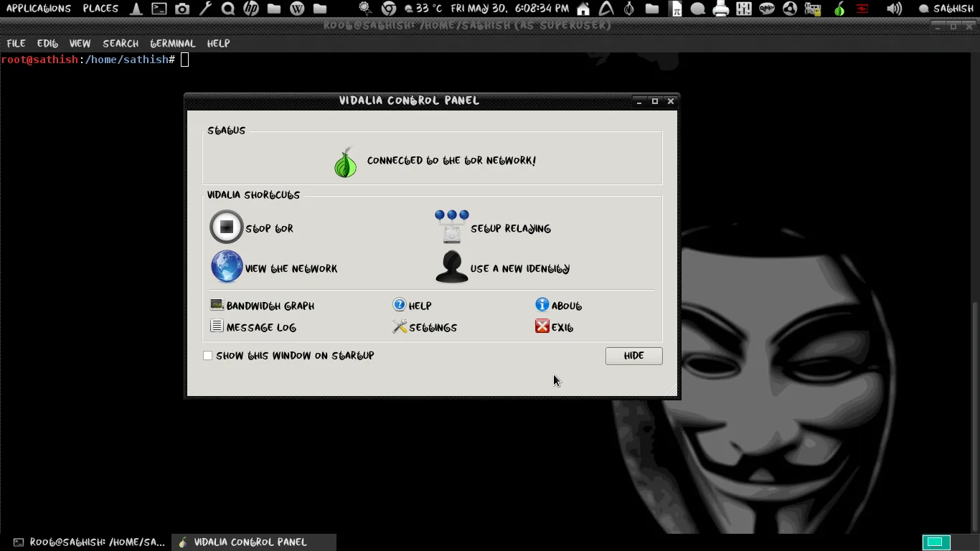Click the Exit label
980x551 pixels.
[x=562, y=328]
